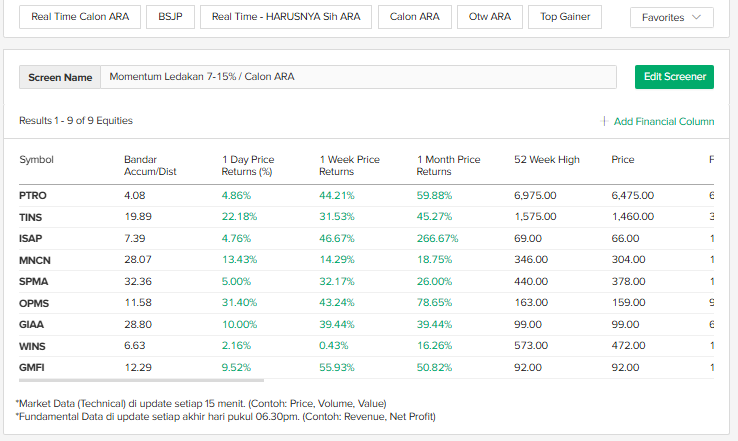Choose the Calon ARA preset
The height and width of the screenshot is (441, 738).
(x=414, y=17)
